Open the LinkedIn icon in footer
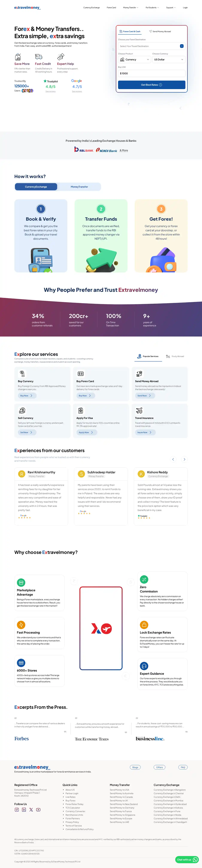The height and width of the screenshot is (868, 202). (x=24, y=810)
